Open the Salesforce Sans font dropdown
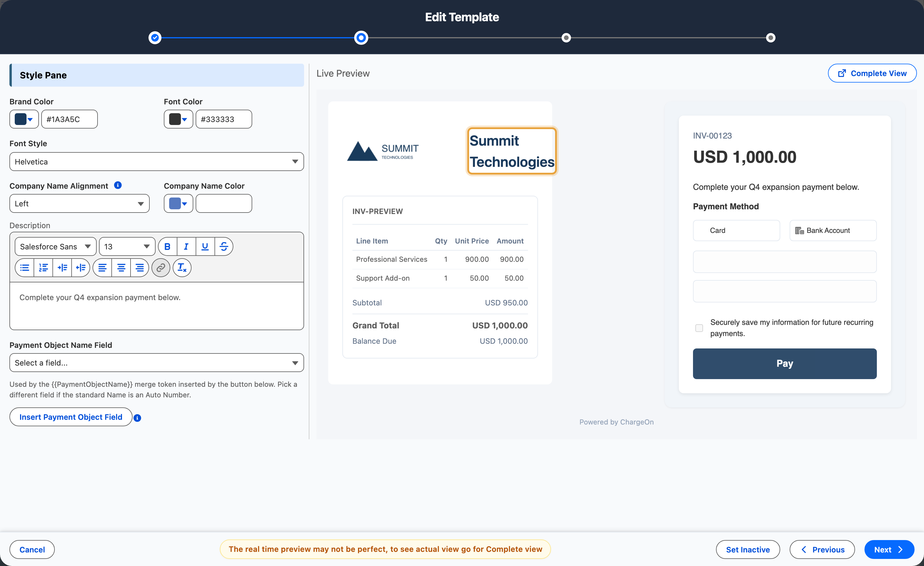The height and width of the screenshot is (566, 924). click(56, 246)
